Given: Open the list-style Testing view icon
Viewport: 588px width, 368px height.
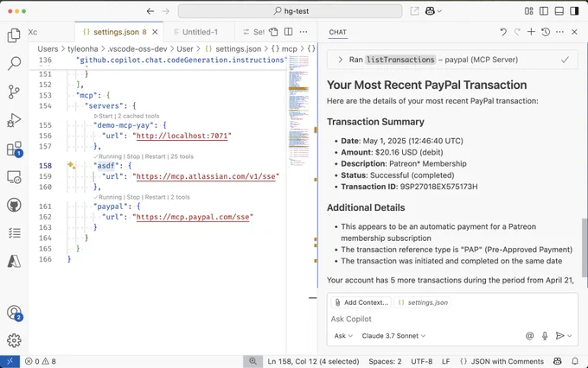Looking at the screenshot, I should 14,233.
